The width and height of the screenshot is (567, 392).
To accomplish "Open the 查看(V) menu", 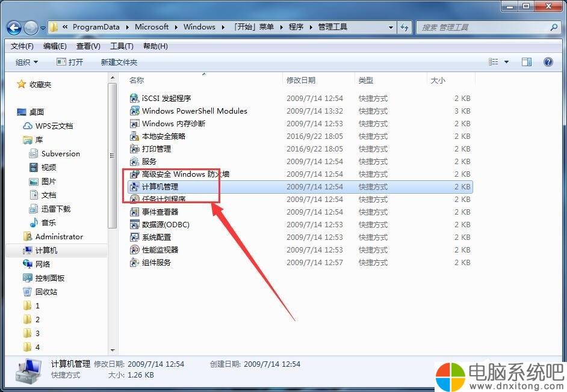I will click(88, 46).
